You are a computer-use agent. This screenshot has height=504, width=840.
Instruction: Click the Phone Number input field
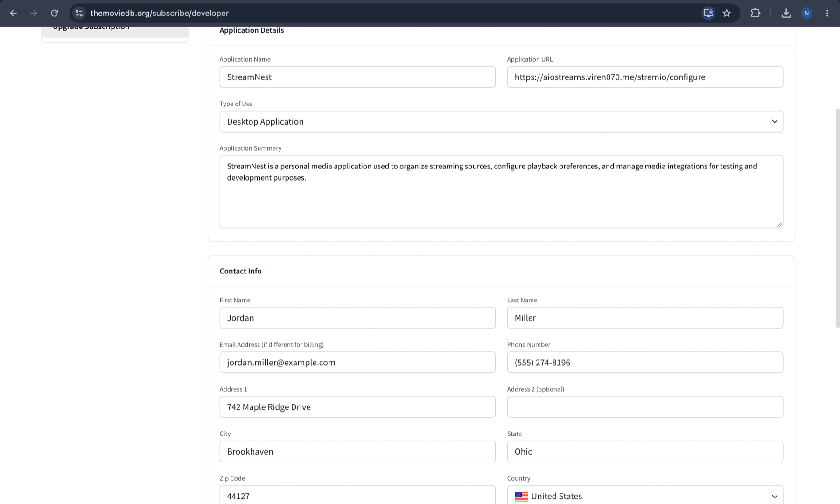(x=645, y=362)
